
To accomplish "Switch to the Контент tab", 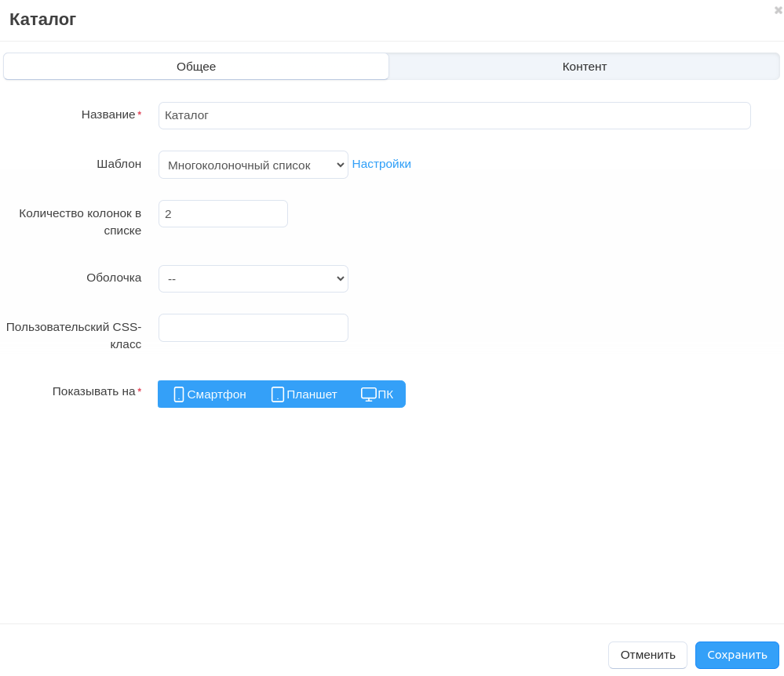I will pos(584,67).
